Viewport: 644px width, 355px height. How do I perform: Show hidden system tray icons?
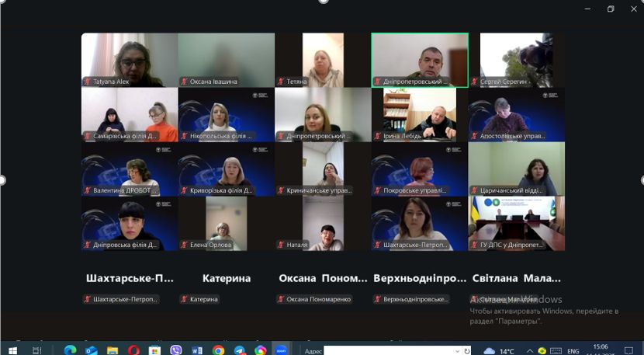coord(531,350)
